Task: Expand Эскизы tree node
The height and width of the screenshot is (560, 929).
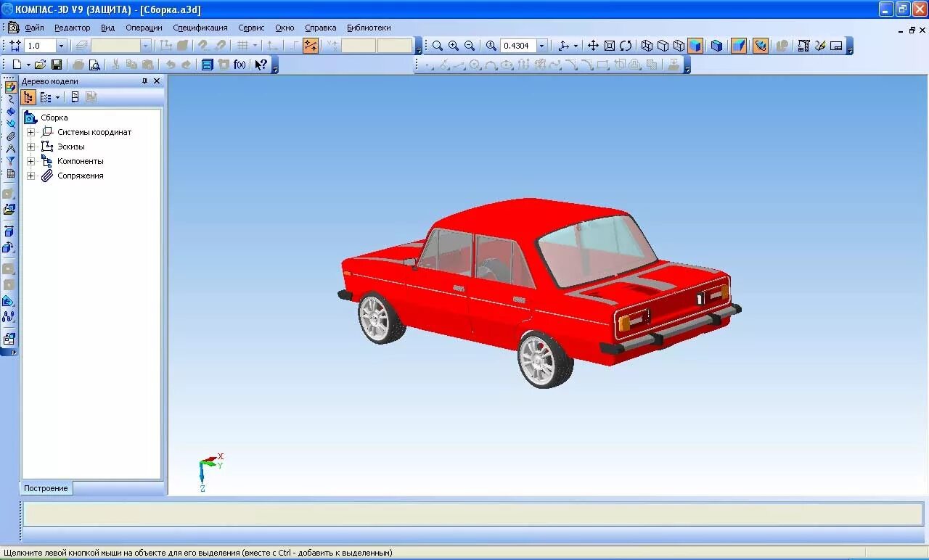Action: pyautogui.click(x=30, y=147)
